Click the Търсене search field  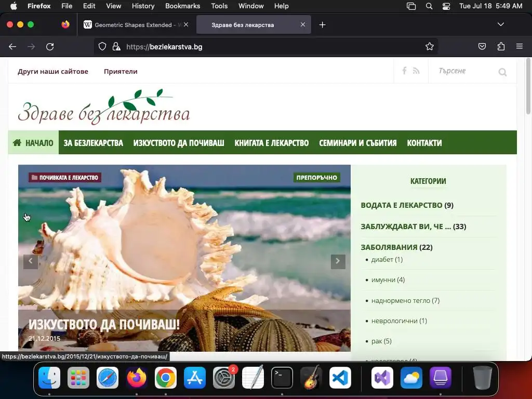465,71
